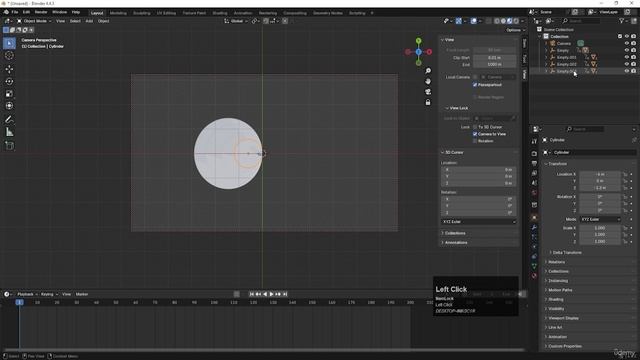Enable Lock To 3D Cursor checkbox
This screenshot has width=640, height=360.
[475, 127]
